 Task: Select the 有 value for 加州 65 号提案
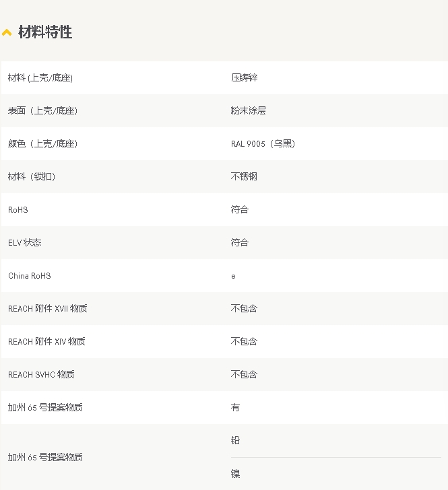pos(235,408)
